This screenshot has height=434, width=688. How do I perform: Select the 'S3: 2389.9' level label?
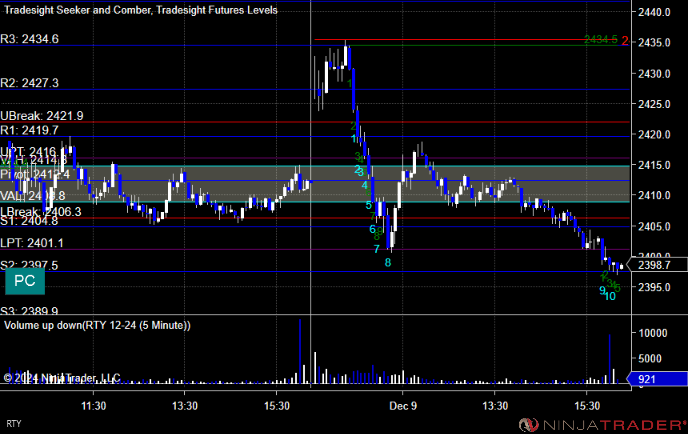point(29,311)
